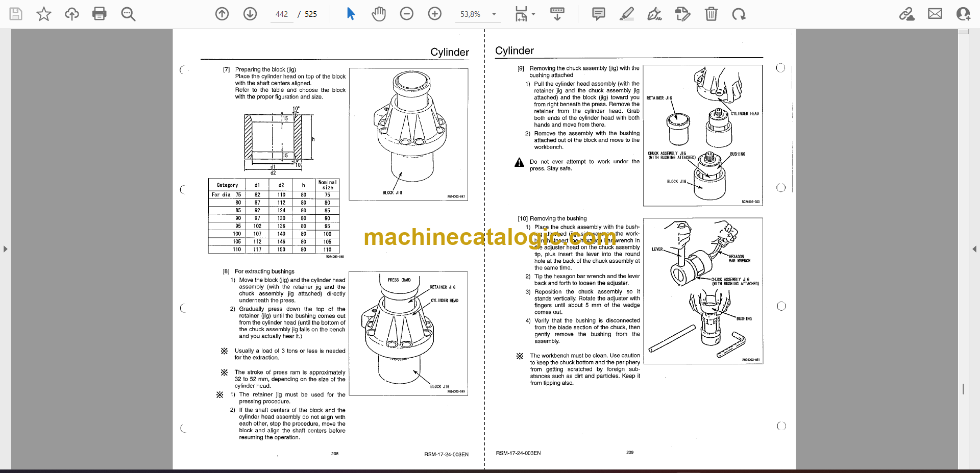The width and height of the screenshot is (980, 473).
Task: Go to previous page arrow
Action: point(222,14)
